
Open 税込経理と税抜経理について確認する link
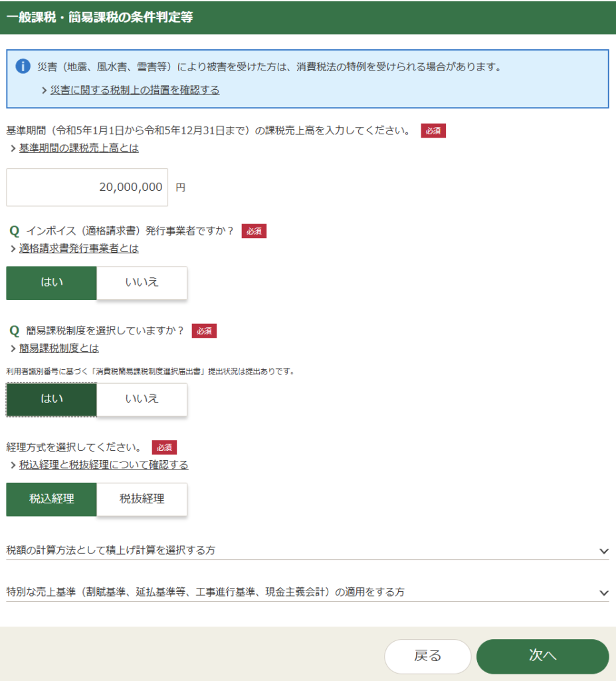tap(103, 465)
